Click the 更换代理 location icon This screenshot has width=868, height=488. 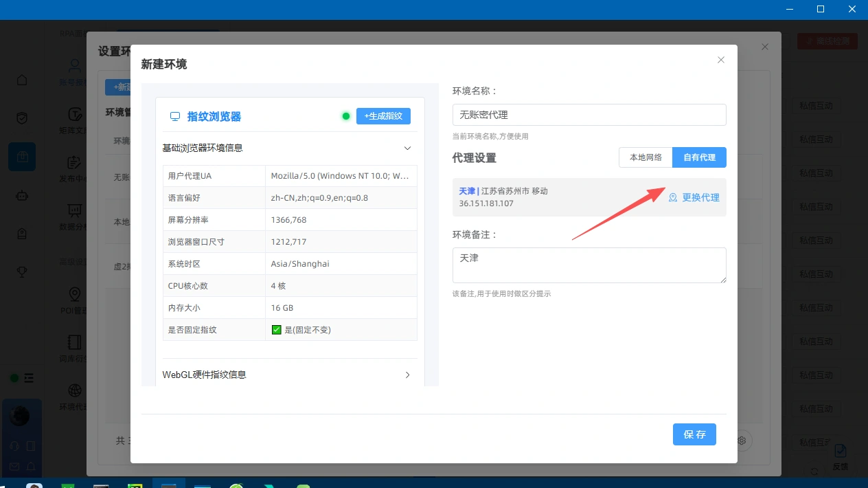tap(673, 197)
